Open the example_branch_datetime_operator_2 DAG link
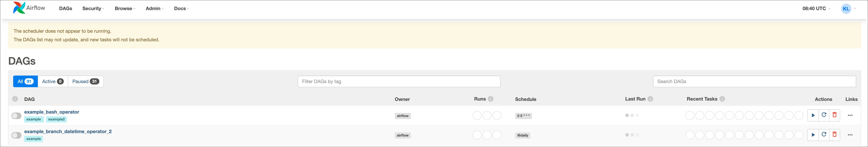The width and height of the screenshot is (868, 147). pyautogui.click(x=68, y=131)
